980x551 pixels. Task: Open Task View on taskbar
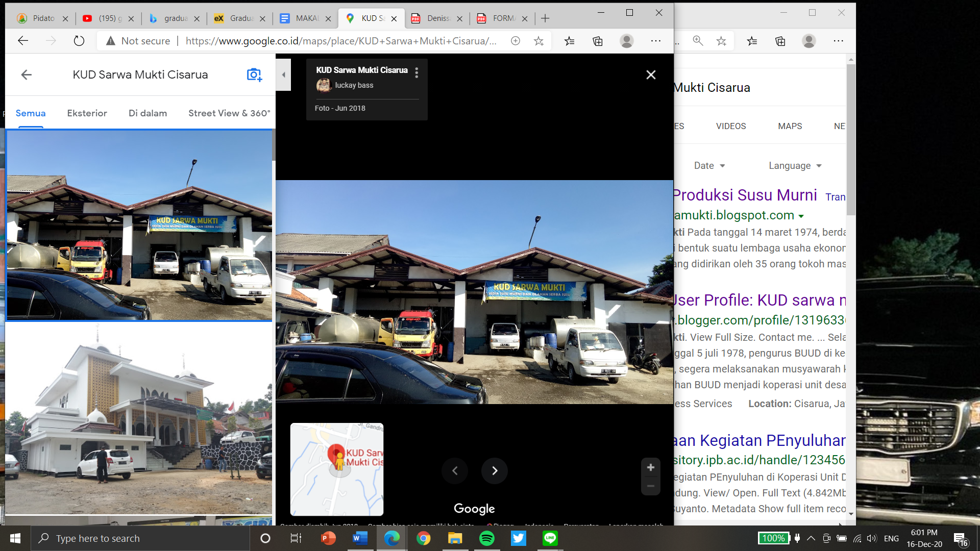tap(296, 538)
